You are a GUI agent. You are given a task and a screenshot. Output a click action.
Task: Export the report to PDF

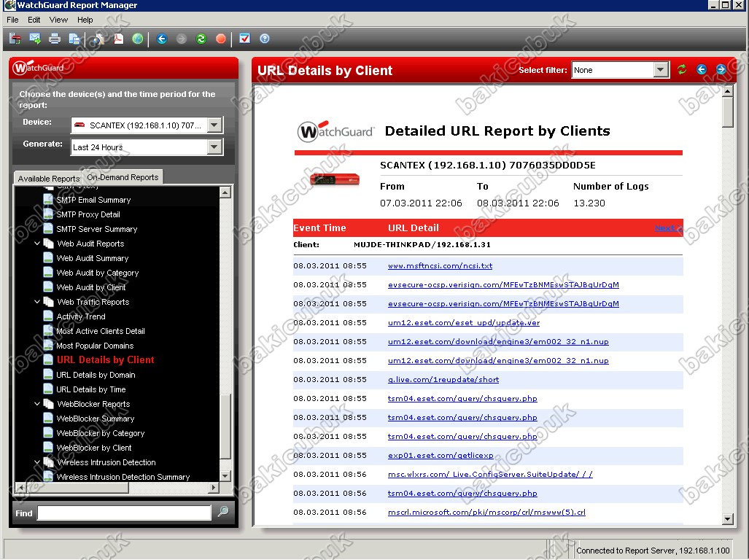pos(118,39)
